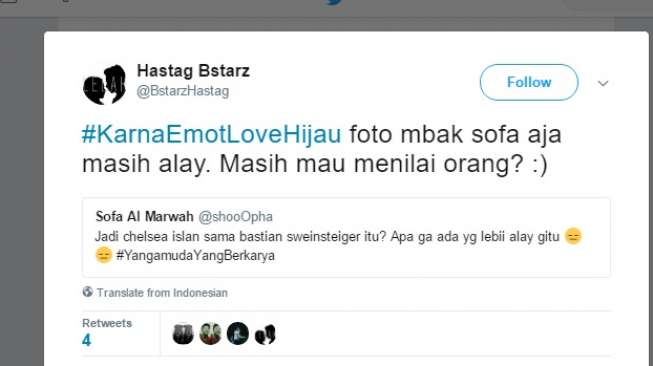Click the emoji before #YangamudaYangBerkarya
653x366 pixels.
(104, 255)
